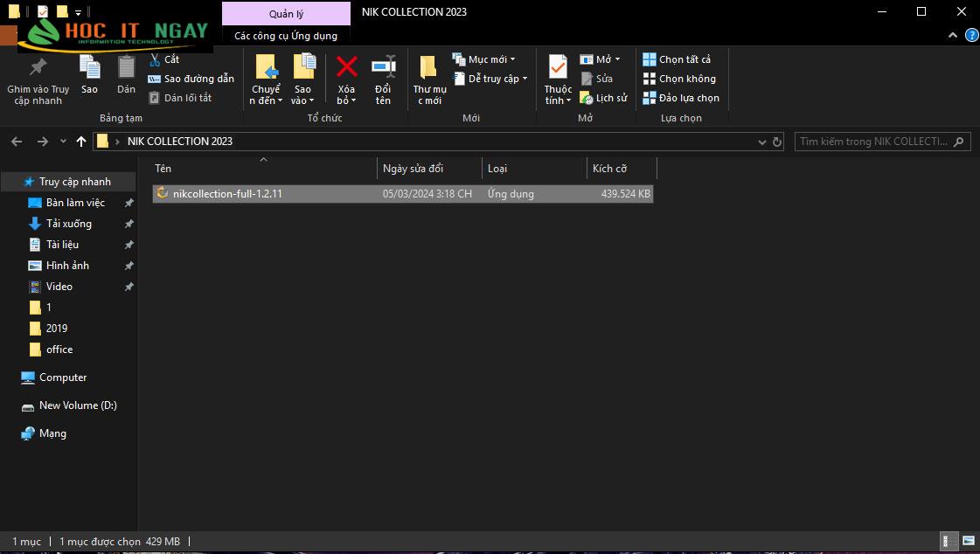
Task: Click the Đổi tên (rename) icon
Action: (383, 66)
